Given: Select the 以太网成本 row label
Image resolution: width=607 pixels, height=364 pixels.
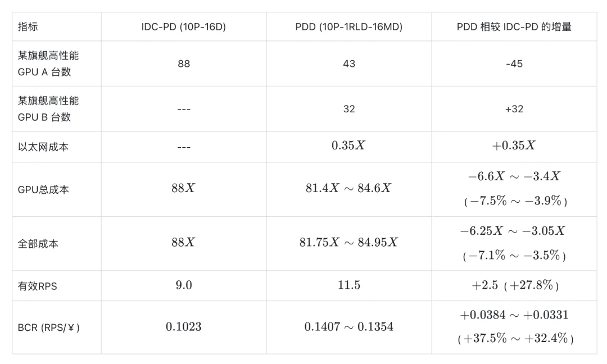Looking at the screenshot, I should [43, 147].
